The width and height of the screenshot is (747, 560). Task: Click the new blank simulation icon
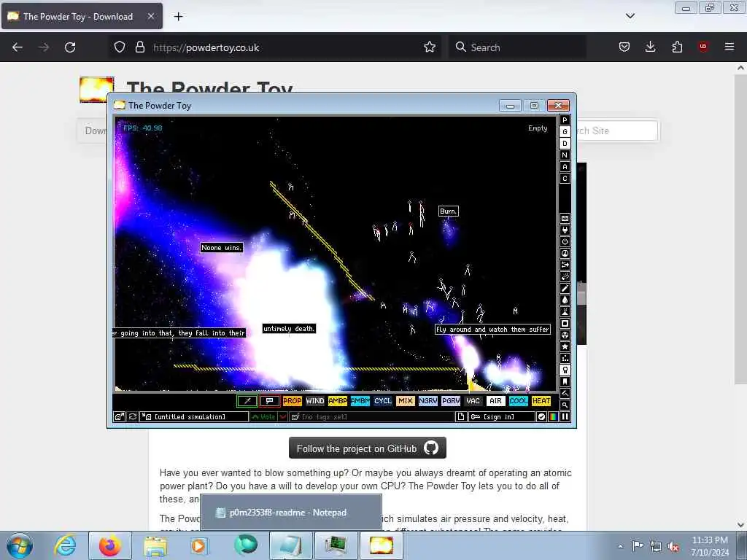(x=461, y=416)
